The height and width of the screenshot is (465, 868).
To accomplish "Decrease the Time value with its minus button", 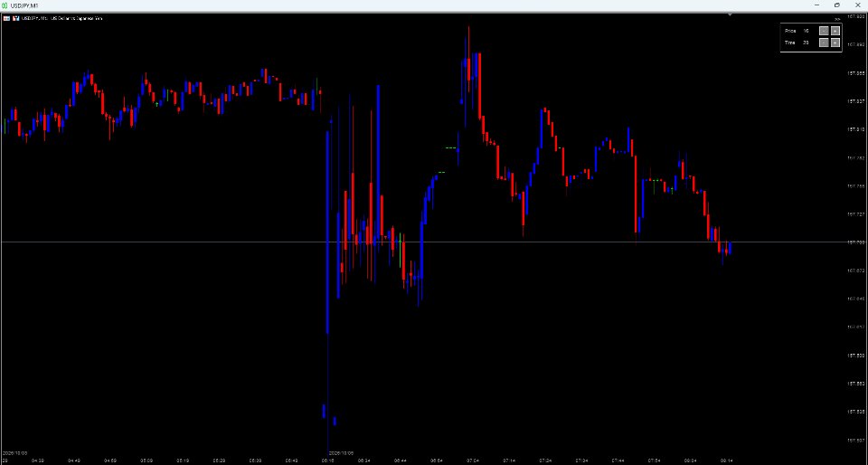I will (x=824, y=43).
